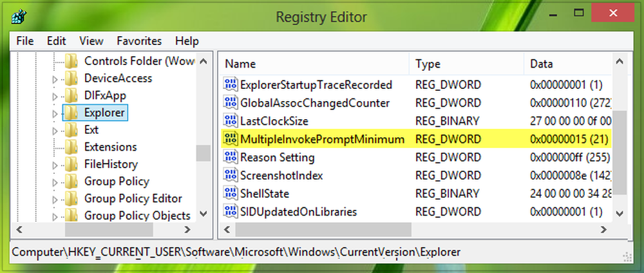Expand the Ext key
This screenshot has width=644, height=273.
click(55, 131)
